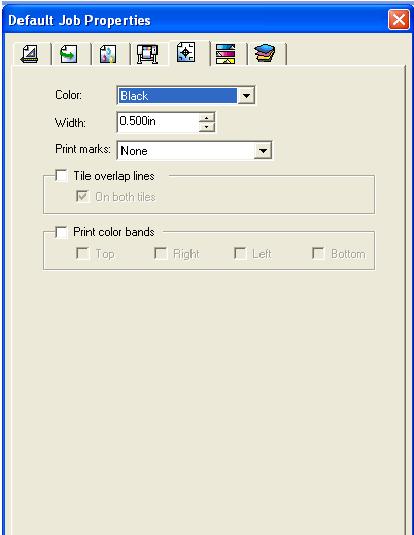Open the Print marks dropdown list

click(x=263, y=150)
